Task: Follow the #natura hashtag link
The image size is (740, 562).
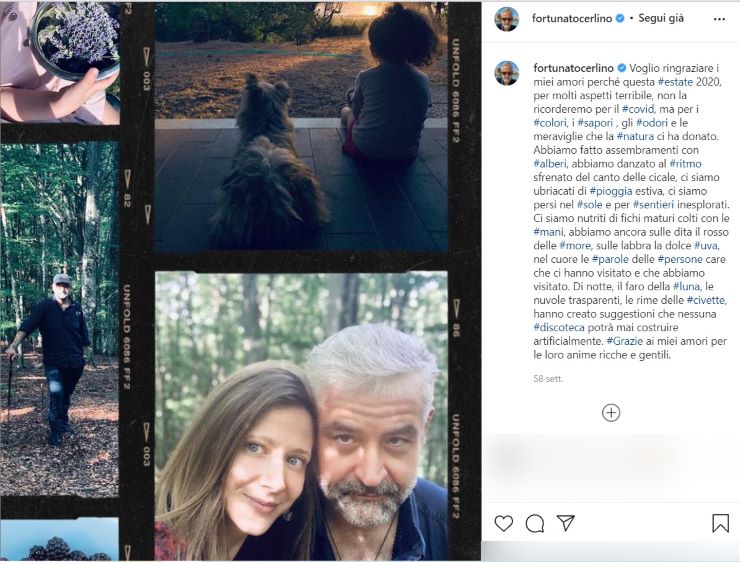Action: (636, 135)
